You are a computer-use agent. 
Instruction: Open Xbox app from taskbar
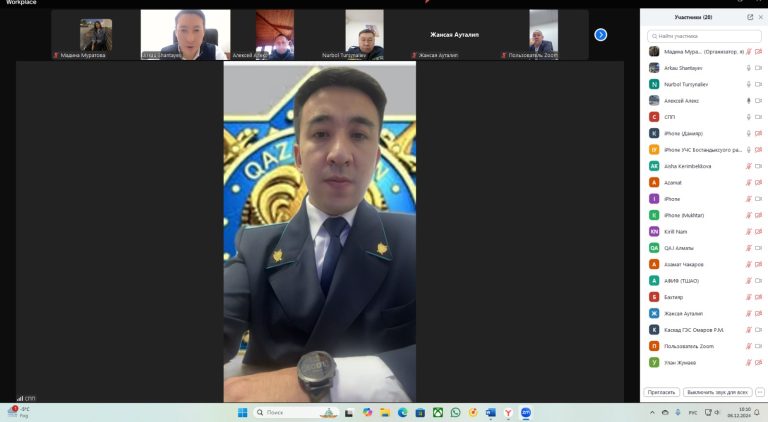pos(438,413)
